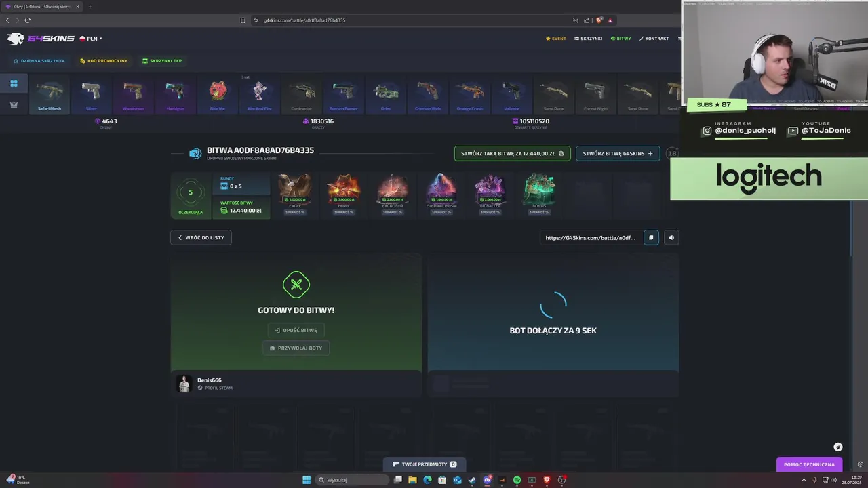The height and width of the screenshot is (488, 868).
Task: Open Steam from taskbar
Action: (472, 480)
